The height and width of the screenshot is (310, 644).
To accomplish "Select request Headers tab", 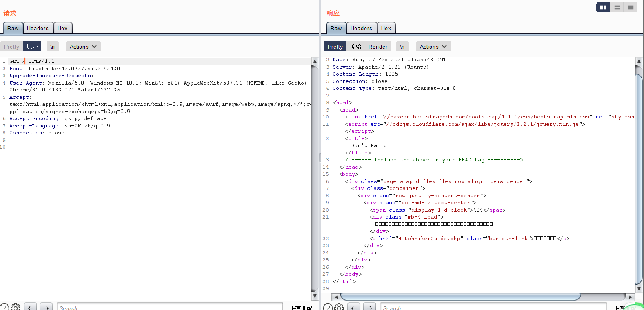I will pos(38,28).
